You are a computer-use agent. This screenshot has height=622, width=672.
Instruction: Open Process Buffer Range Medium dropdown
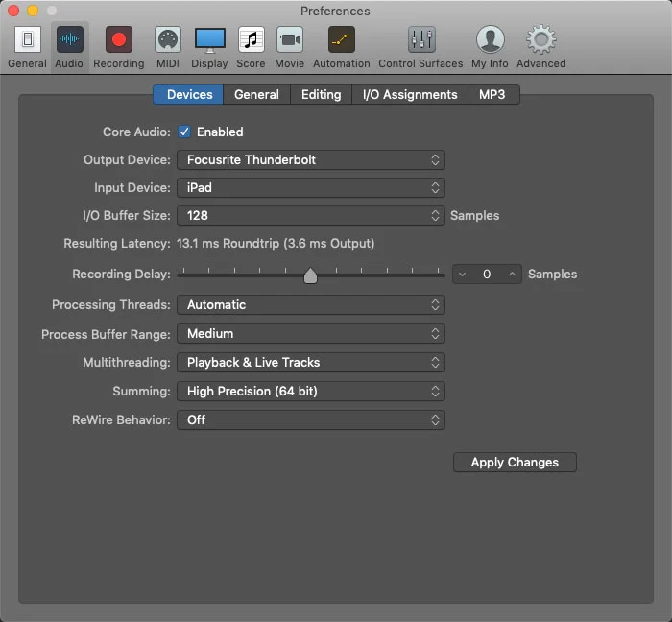[311, 333]
